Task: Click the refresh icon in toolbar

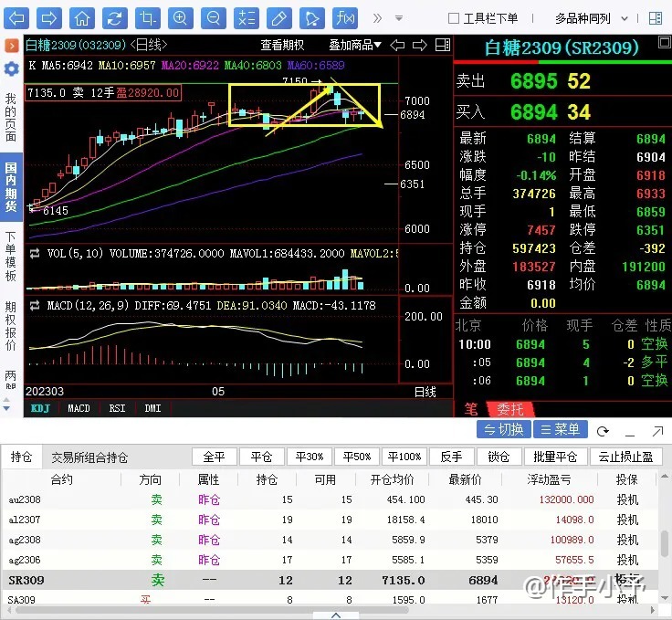Action: click(x=115, y=18)
